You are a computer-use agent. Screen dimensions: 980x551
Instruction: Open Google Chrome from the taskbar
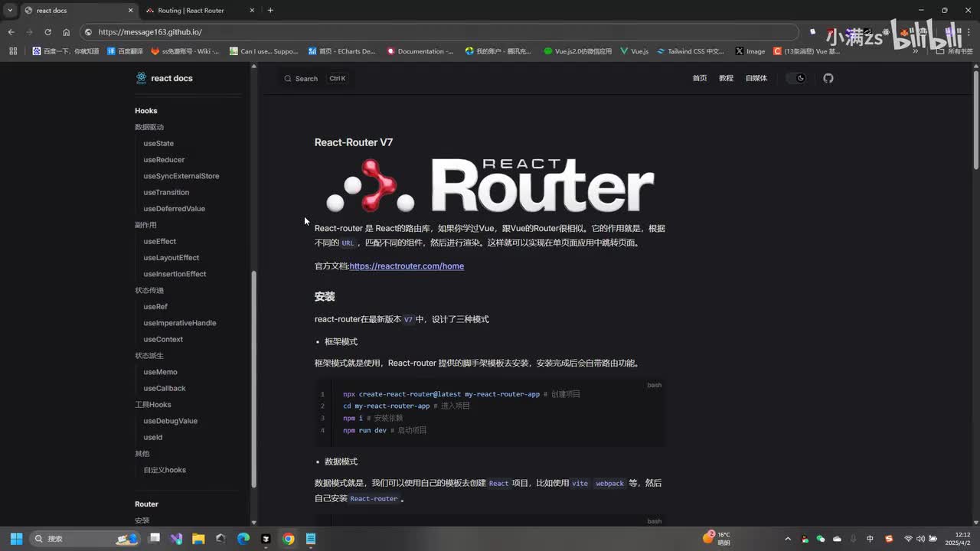(x=288, y=539)
